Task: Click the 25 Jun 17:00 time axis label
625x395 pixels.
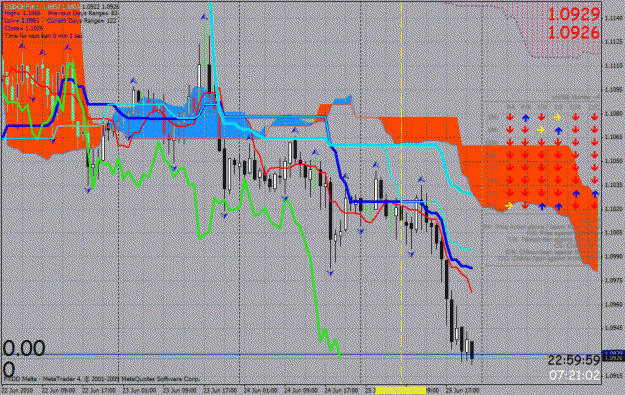Action: [462, 390]
